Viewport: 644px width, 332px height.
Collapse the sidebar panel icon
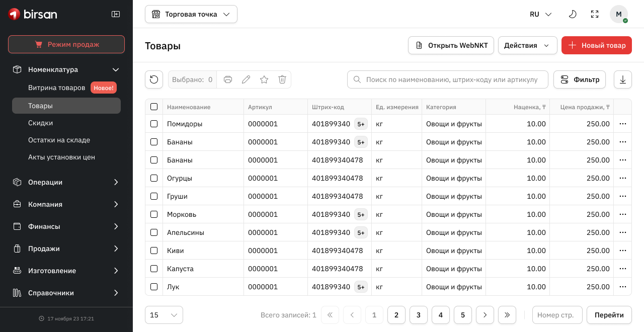pos(116,14)
